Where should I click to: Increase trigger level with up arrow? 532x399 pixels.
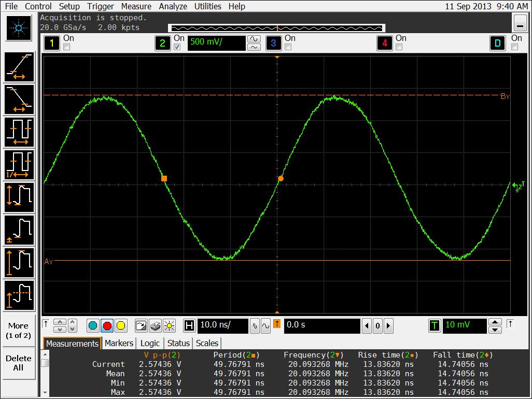pos(495,322)
